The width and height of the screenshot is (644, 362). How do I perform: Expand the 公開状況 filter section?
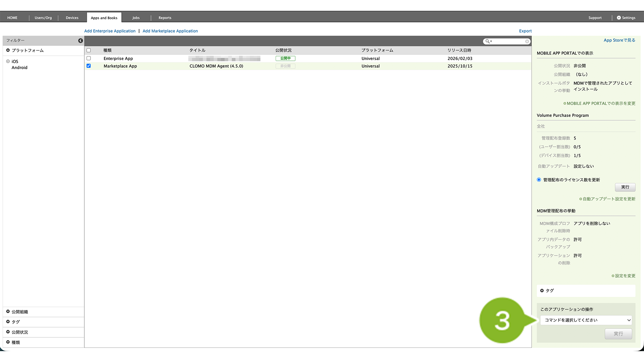pyautogui.click(x=8, y=332)
